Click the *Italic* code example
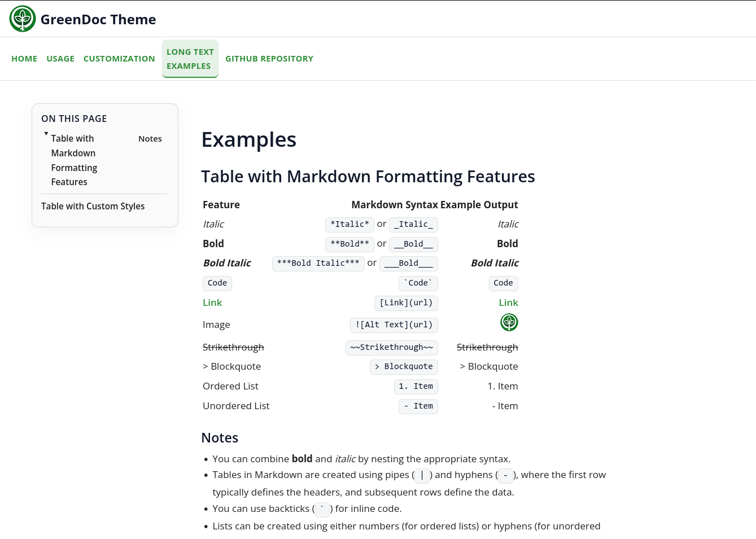This screenshot has height=539, width=756. 349,224
